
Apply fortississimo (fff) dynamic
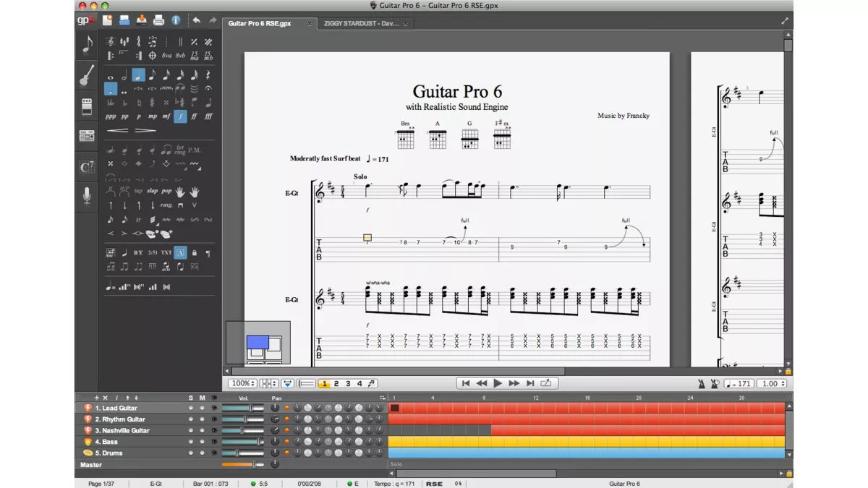coord(208,116)
